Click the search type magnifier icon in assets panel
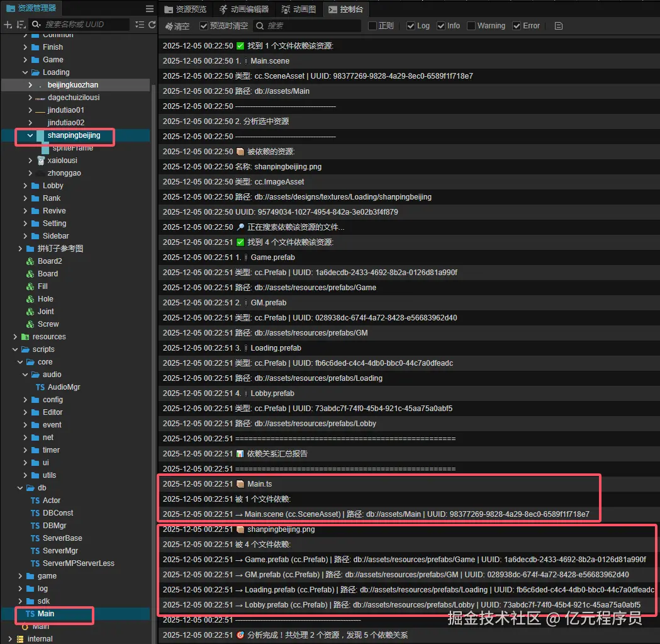Viewport: 660px width, 644px height. (x=36, y=25)
